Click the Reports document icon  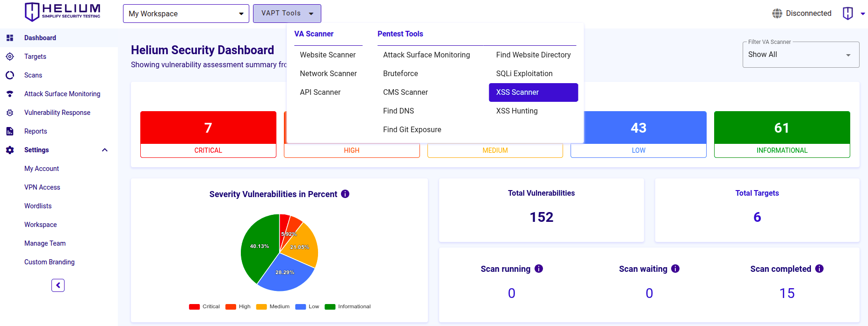[10, 131]
